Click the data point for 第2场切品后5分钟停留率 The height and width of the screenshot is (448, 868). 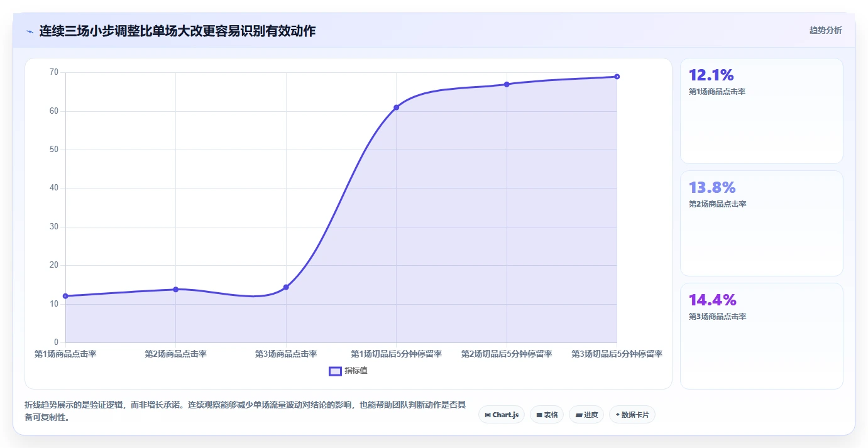click(x=507, y=84)
